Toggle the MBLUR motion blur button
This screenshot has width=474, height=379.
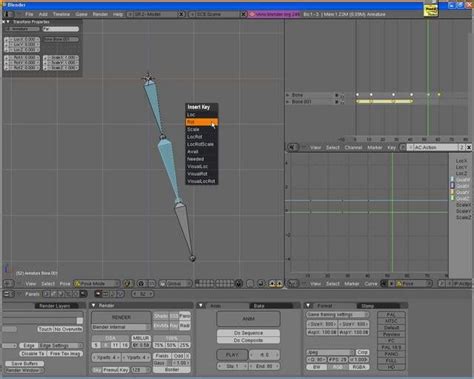point(141,338)
